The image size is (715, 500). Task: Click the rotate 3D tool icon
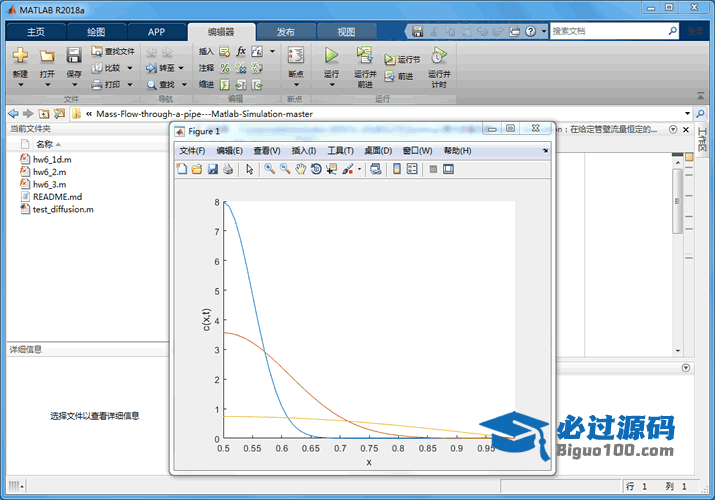(x=316, y=170)
